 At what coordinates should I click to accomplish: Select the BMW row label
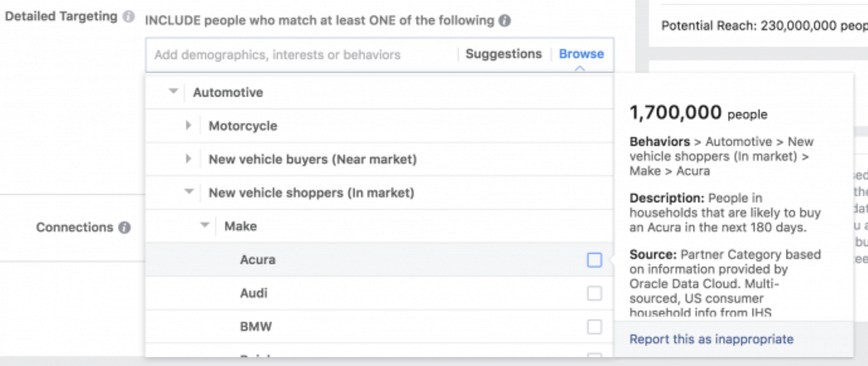(256, 326)
